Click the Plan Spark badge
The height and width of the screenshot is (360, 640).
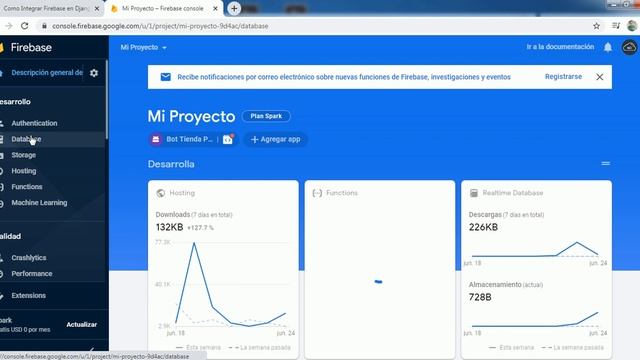pyautogui.click(x=266, y=116)
